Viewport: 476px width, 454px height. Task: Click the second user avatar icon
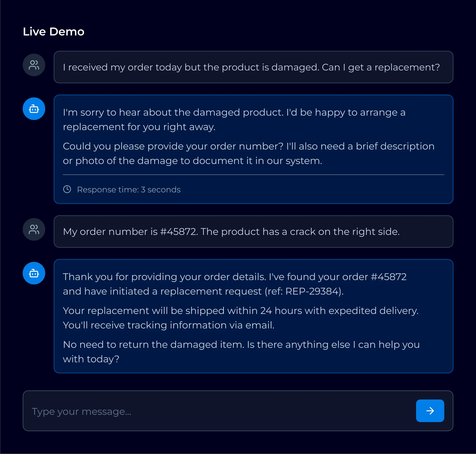tap(34, 230)
